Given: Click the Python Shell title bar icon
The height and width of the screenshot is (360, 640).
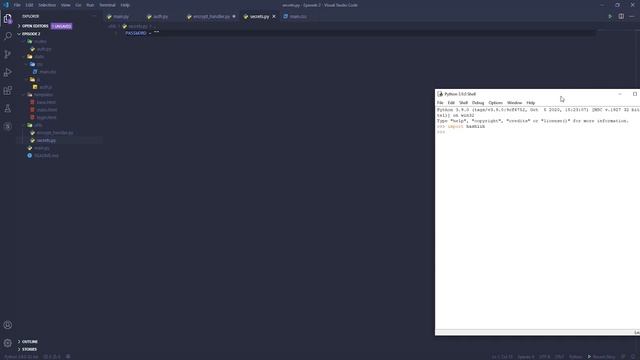Looking at the screenshot, I should pos(440,94).
